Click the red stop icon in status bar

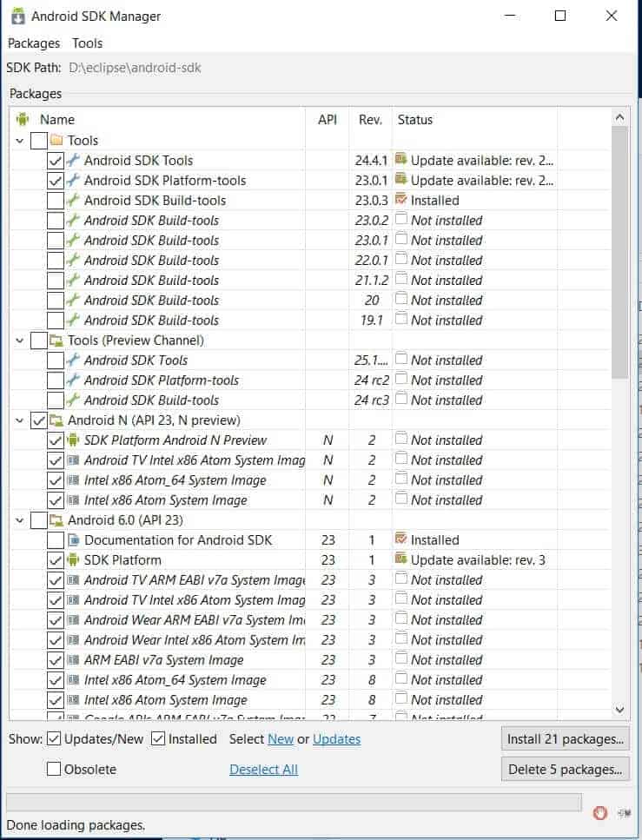tap(599, 813)
